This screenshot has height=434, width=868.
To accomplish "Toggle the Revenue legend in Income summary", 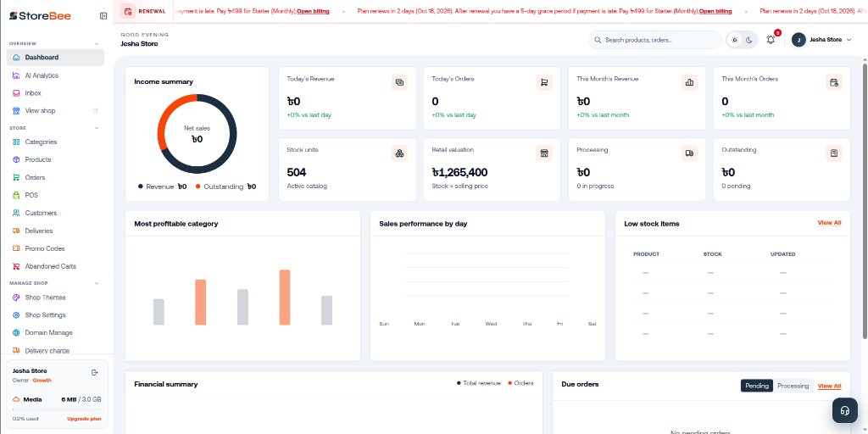I will coord(162,186).
